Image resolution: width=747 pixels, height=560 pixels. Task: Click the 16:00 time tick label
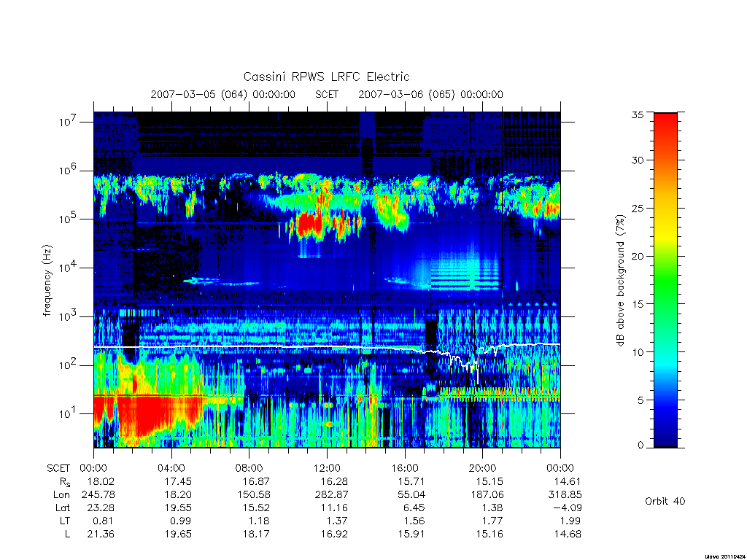click(x=404, y=468)
